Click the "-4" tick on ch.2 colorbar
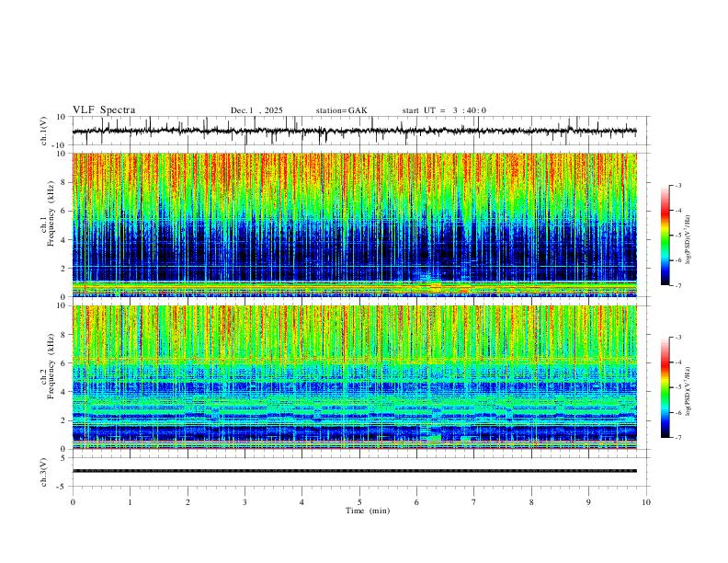 677,362
